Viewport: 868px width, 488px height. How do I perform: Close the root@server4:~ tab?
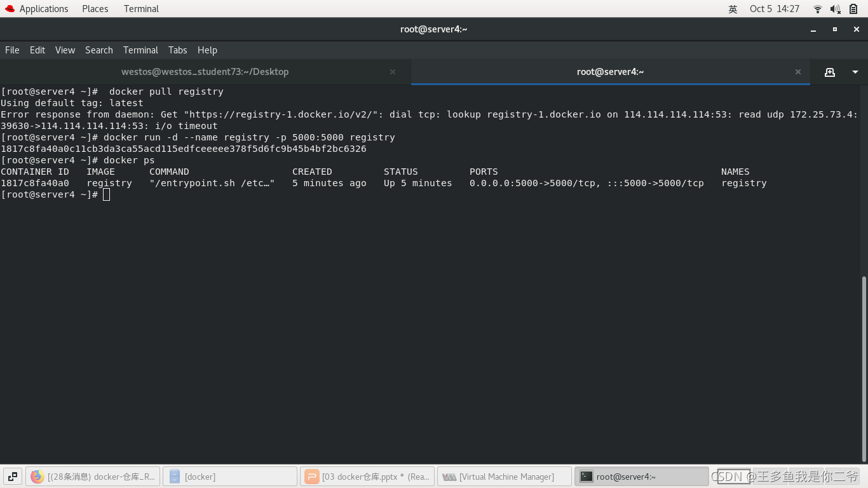pos(798,72)
